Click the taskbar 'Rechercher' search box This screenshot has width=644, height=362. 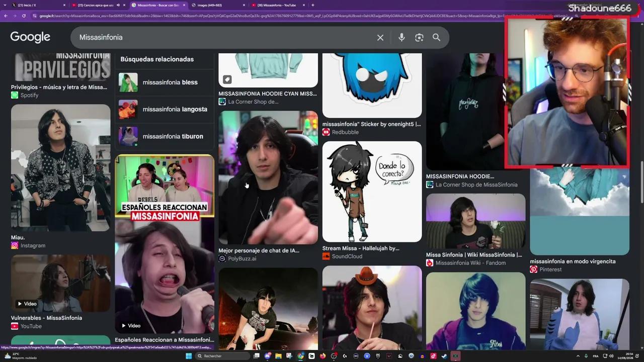point(223,356)
